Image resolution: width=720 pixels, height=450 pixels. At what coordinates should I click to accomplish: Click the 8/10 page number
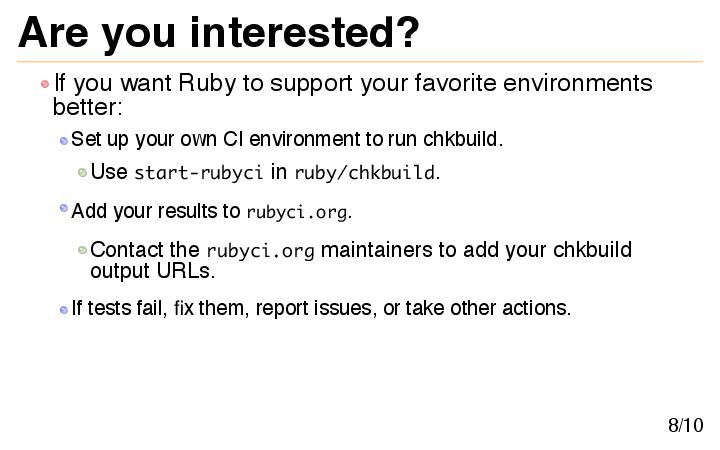[685, 426]
